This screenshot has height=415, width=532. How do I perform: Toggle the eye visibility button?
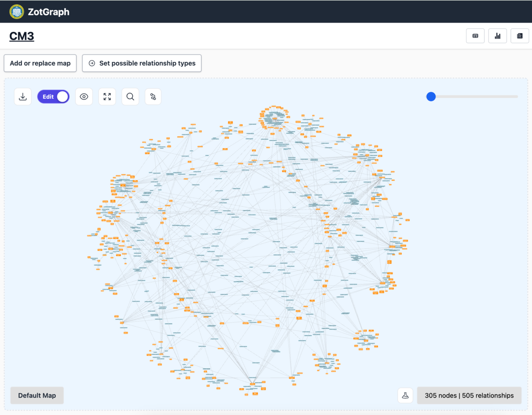point(84,97)
